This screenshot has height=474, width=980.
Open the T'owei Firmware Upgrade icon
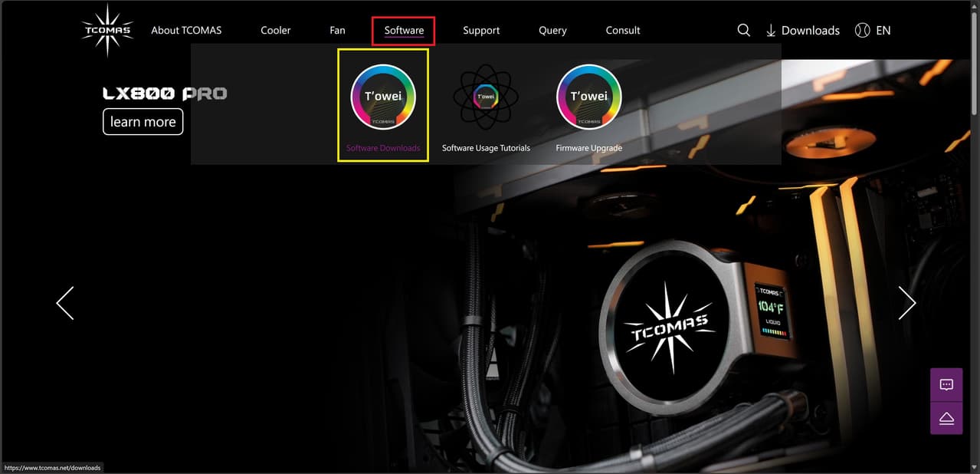pos(588,97)
